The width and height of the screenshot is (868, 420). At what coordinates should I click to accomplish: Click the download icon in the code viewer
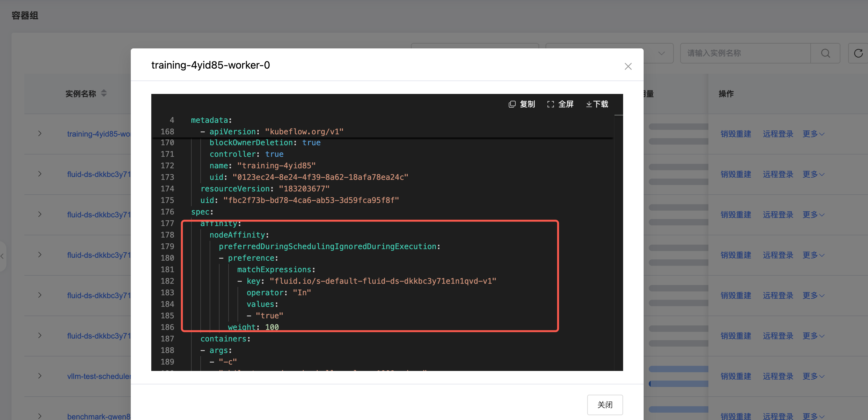(589, 104)
